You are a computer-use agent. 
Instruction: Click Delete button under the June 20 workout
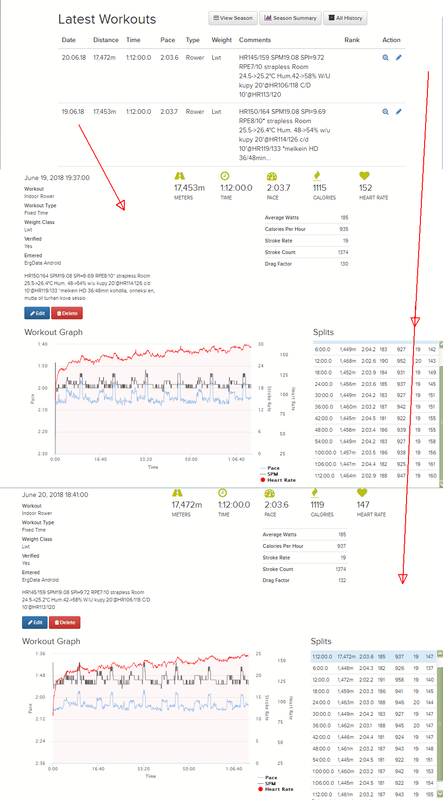coord(65,622)
